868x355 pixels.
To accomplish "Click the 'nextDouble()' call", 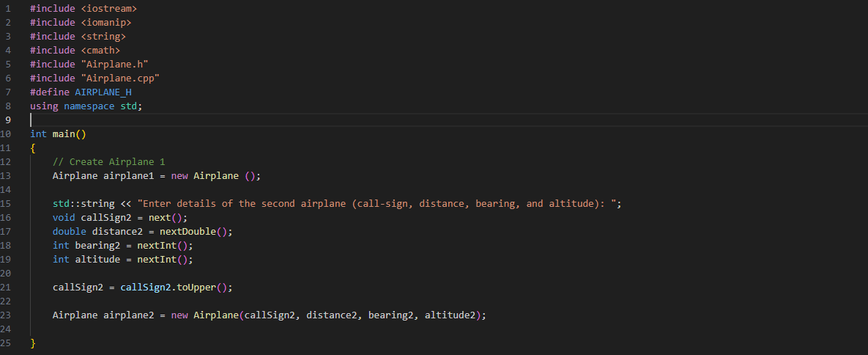I will click(193, 231).
